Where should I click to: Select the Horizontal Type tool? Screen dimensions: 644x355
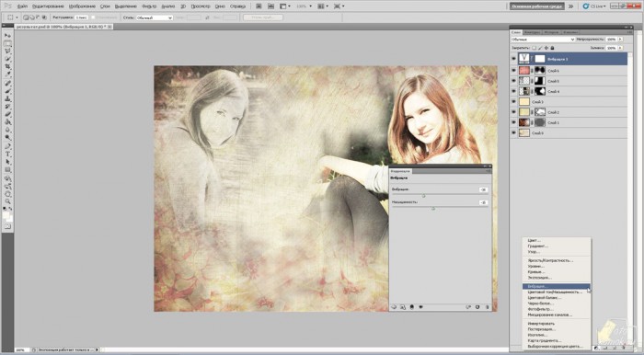(x=7, y=155)
